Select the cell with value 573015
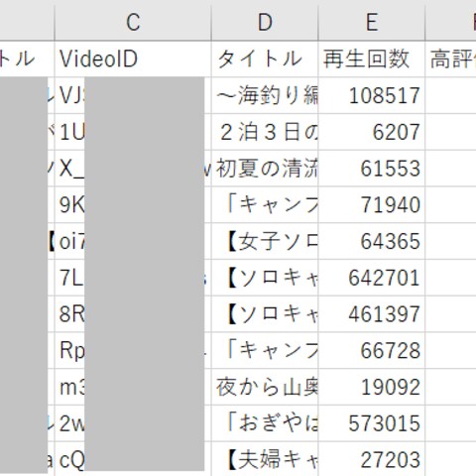This screenshot has height=476, width=476. coord(372,423)
